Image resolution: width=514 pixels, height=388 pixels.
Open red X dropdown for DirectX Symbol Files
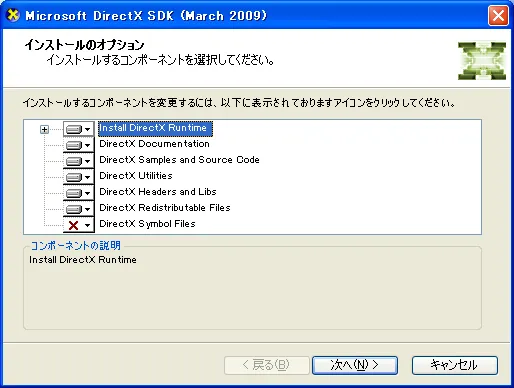coord(79,225)
